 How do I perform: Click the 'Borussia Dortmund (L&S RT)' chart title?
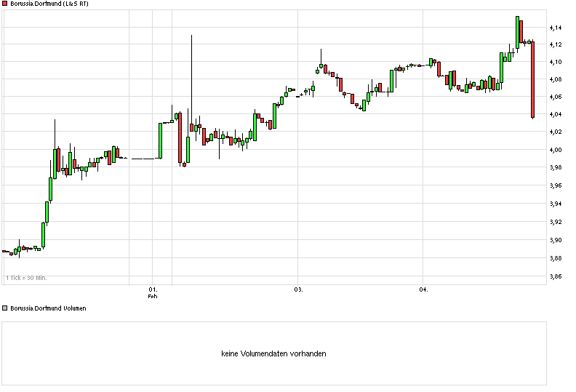coord(49,4)
